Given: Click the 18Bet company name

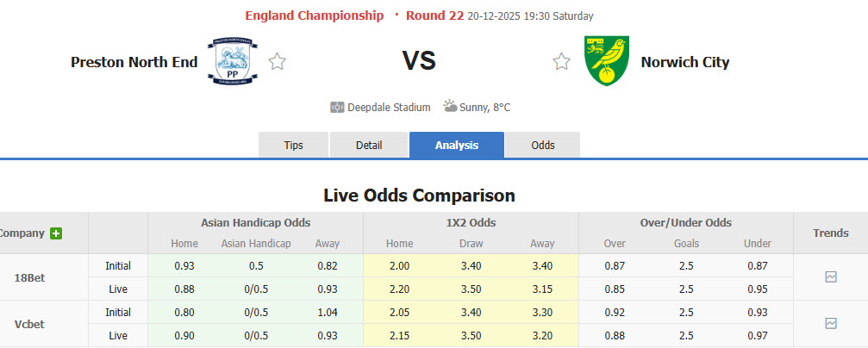Looking at the screenshot, I should 30,277.
